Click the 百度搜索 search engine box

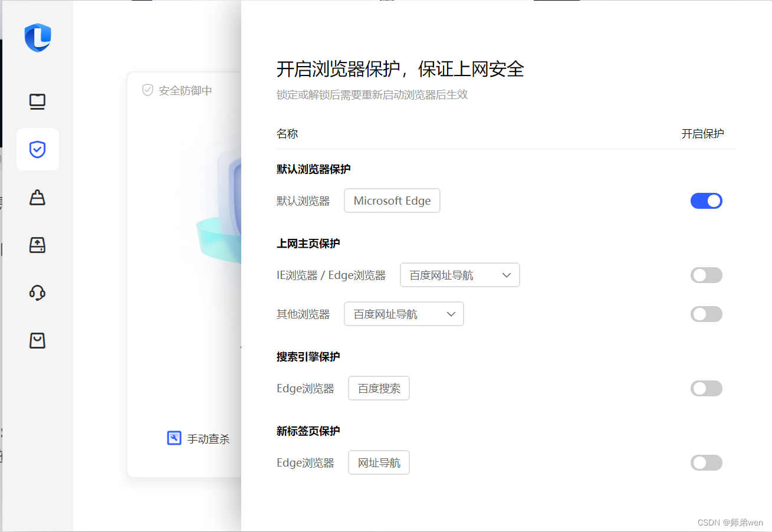click(379, 388)
